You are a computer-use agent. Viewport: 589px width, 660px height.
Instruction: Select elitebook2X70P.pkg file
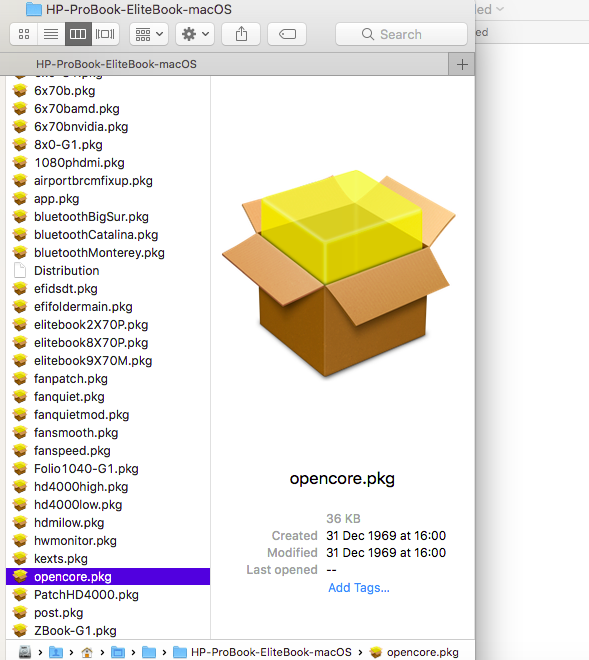pos(108,325)
